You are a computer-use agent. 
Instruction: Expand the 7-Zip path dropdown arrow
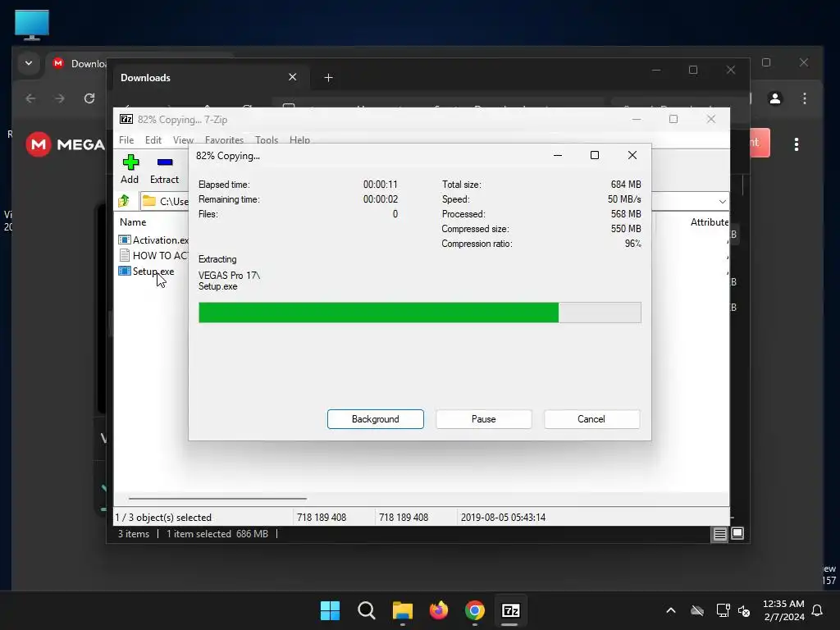point(722,202)
